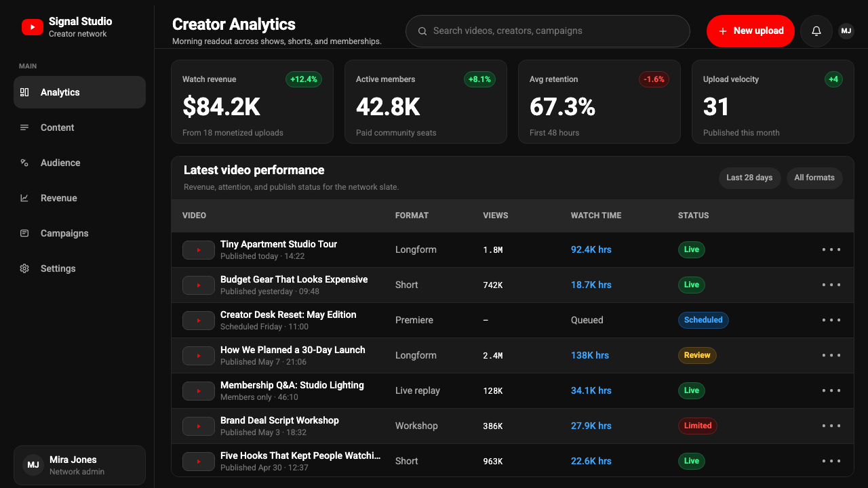The width and height of the screenshot is (868, 488).
Task: Click the Scheduled status badge
Action: [703, 320]
